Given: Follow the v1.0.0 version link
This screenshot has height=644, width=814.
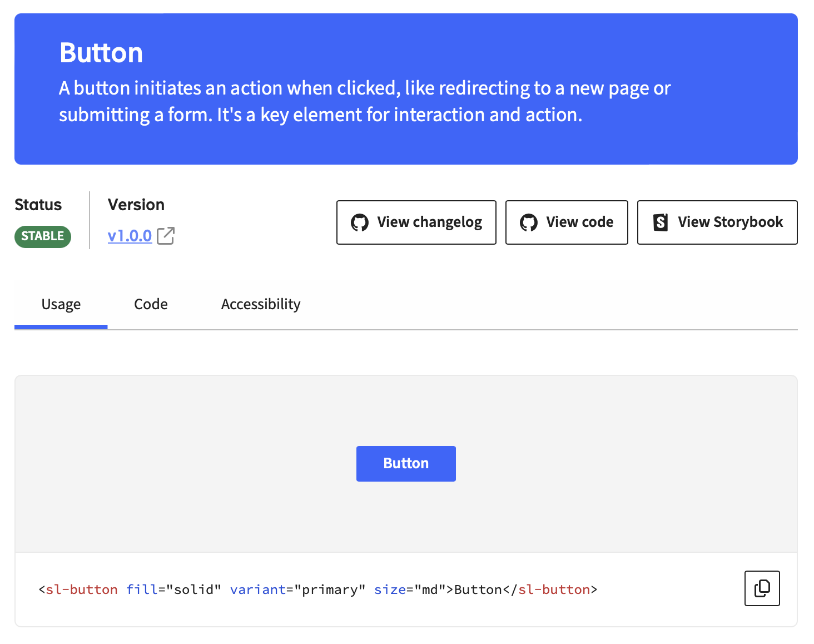Looking at the screenshot, I should click(130, 236).
